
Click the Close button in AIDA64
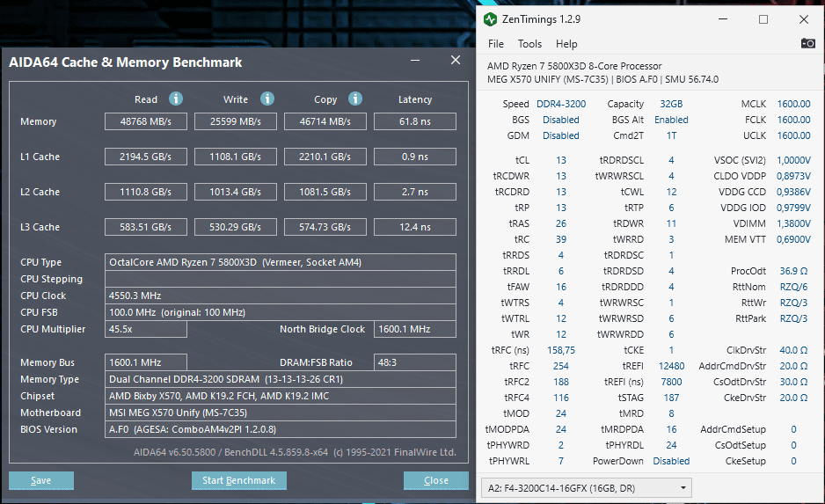(x=435, y=480)
